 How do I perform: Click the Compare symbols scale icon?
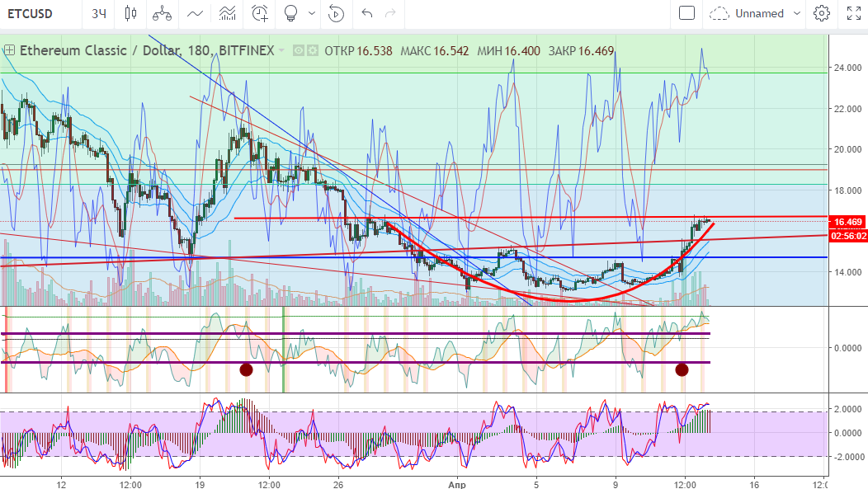(162, 13)
